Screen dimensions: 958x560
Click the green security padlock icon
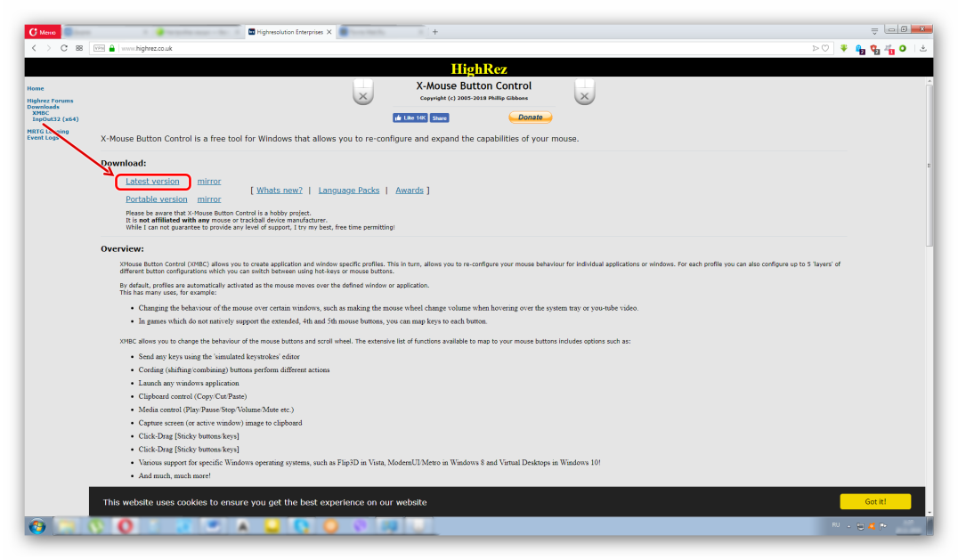[112, 48]
